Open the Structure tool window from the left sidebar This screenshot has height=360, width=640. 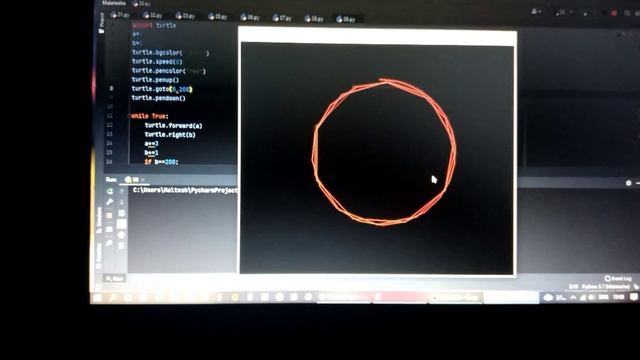99,220
